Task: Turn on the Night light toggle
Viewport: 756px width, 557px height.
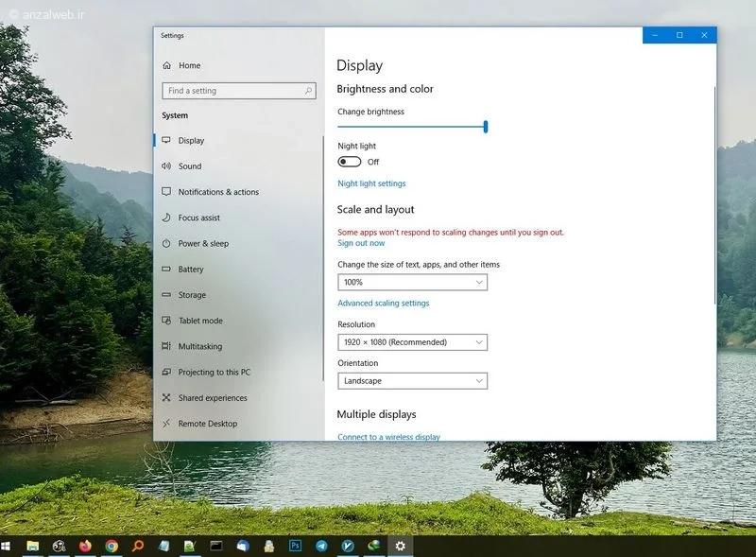Action: [x=349, y=162]
